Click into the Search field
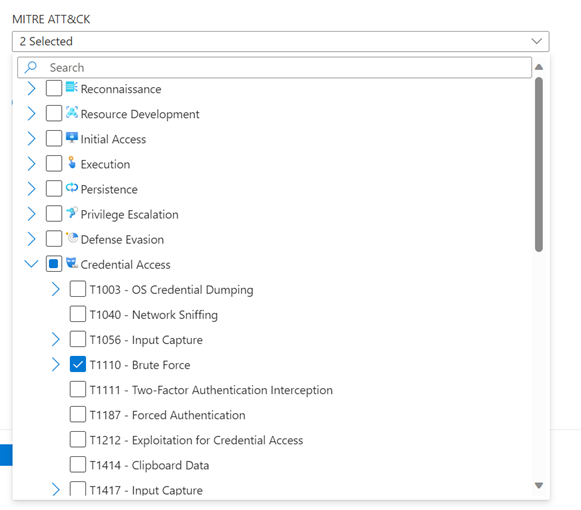This screenshot has width=581, height=510. [x=274, y=67]
